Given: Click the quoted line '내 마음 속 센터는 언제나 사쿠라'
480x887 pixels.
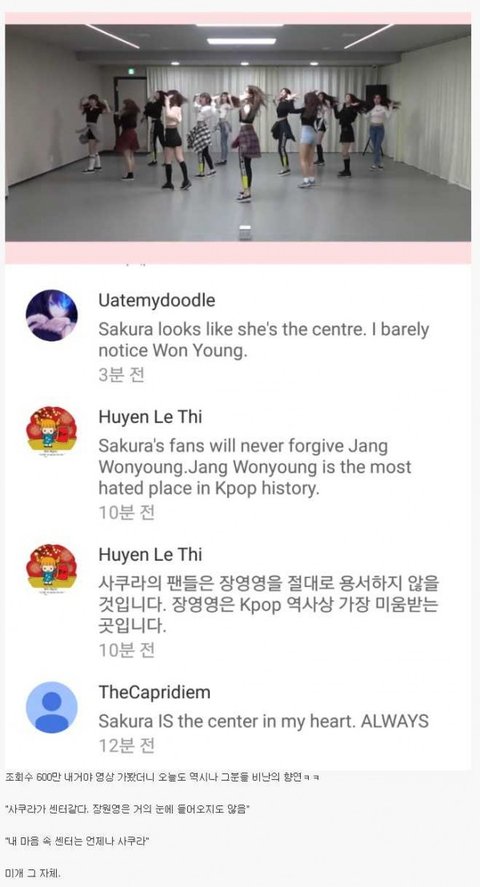Looking at the screenshot, I should coord(76,841).
